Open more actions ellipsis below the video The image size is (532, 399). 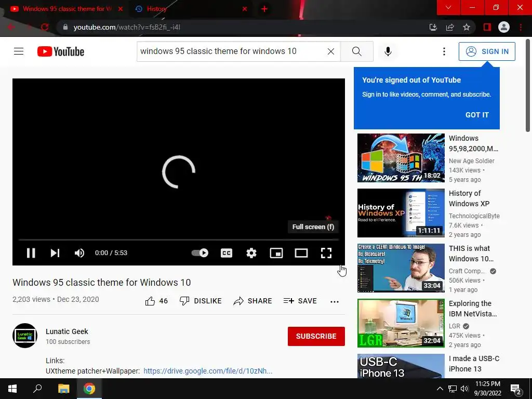[x=335, y=301]
